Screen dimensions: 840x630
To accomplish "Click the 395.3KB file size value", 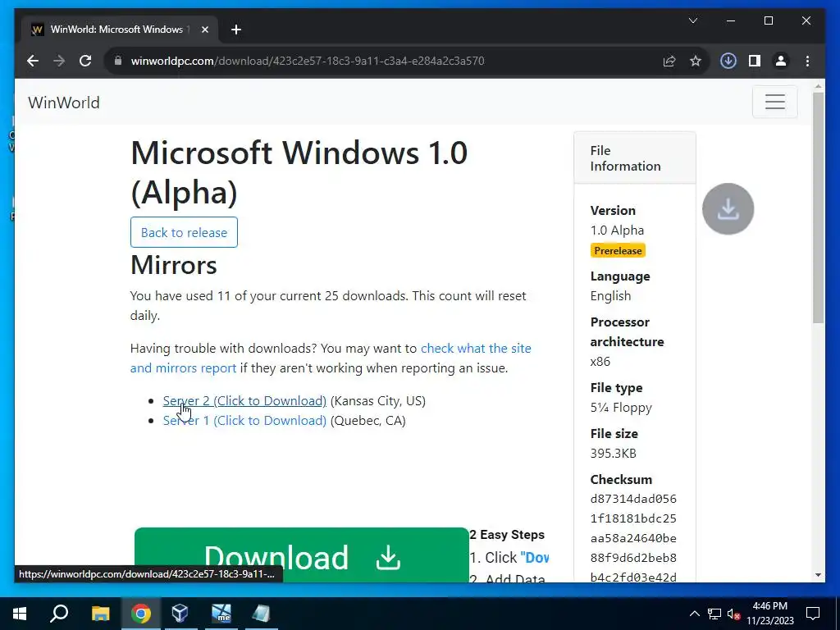I will [x=613, y=453].
